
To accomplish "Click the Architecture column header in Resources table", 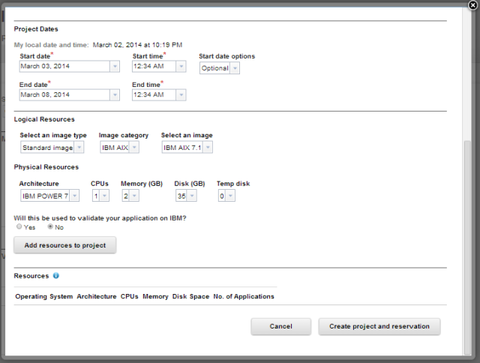I will (97, 296).
